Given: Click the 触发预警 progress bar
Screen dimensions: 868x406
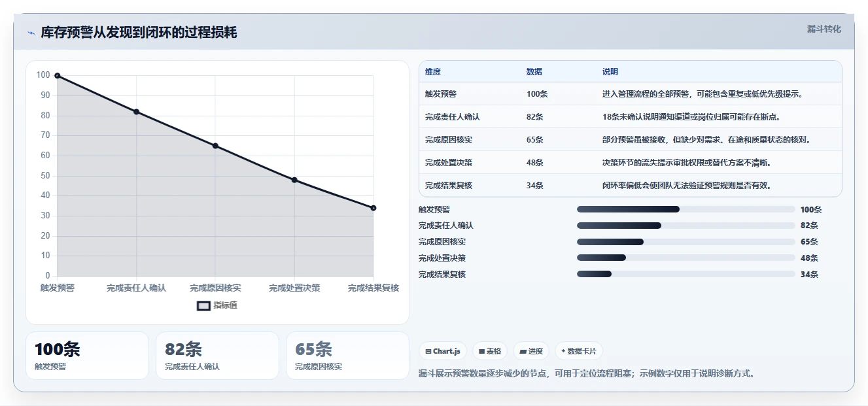Looking at the screenshot, I should pyautogui.click(x=686, y=209).
